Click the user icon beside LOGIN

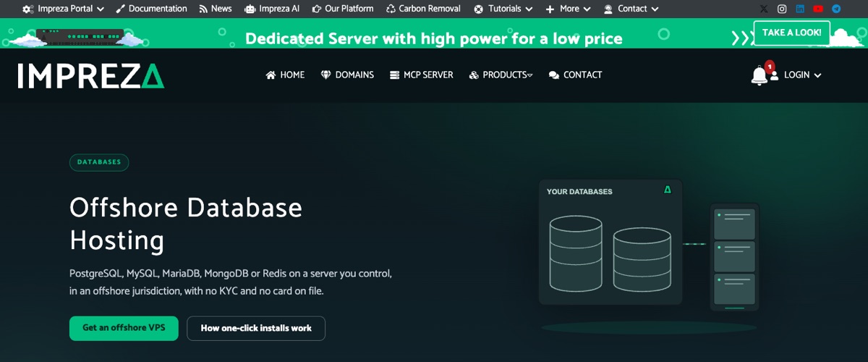[774, 75]
